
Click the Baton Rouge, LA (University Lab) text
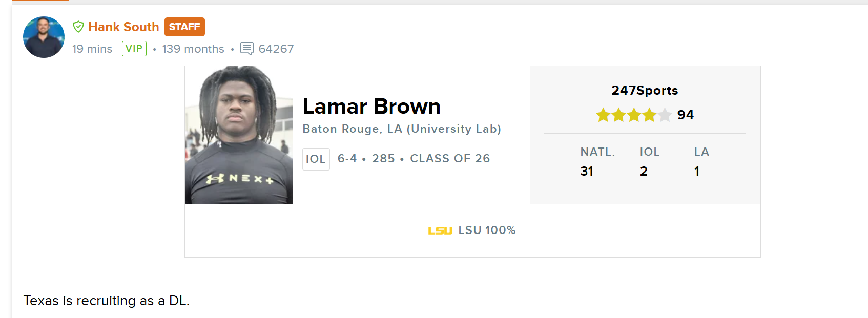(x=402, y=129)
